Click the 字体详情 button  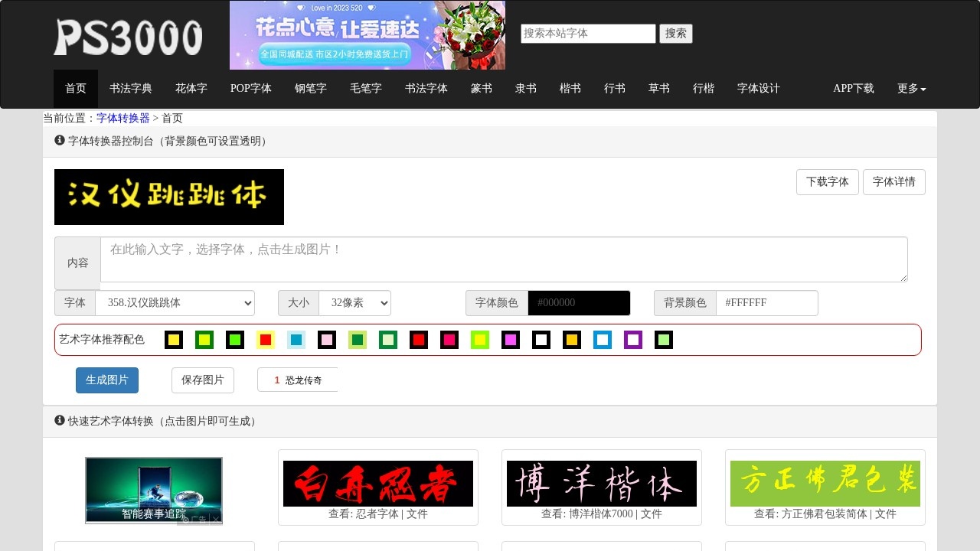[x=894, y=182]
